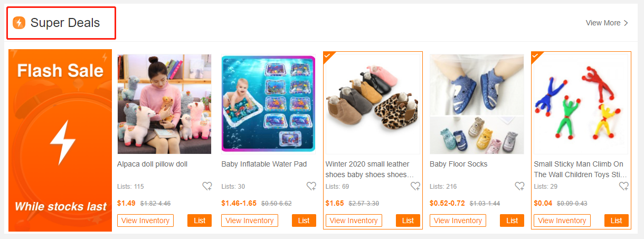The image size is (644, 239).
Task: Open the Sticky Man toys product image
Action: (x=581, y=104)
